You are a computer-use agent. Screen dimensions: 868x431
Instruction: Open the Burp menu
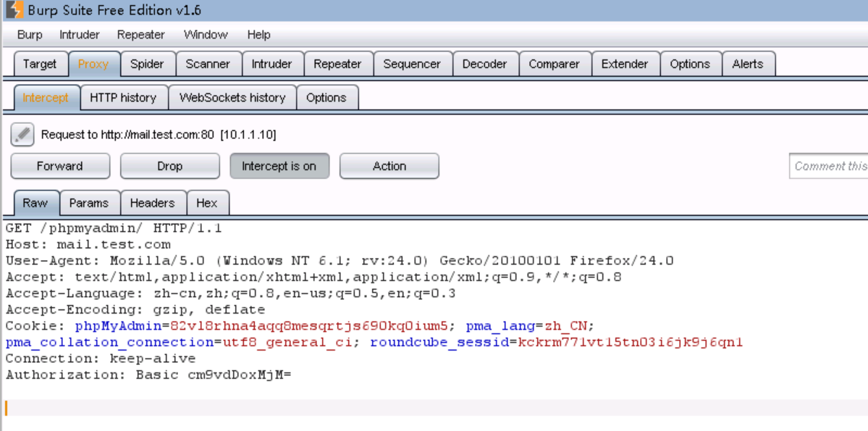coord(30,35)
